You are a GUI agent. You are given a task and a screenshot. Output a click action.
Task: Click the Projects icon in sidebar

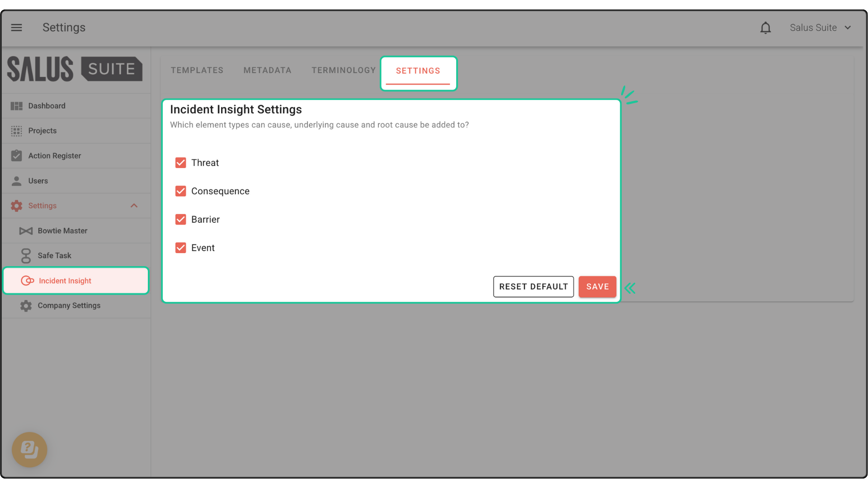(x=17, y=131)
